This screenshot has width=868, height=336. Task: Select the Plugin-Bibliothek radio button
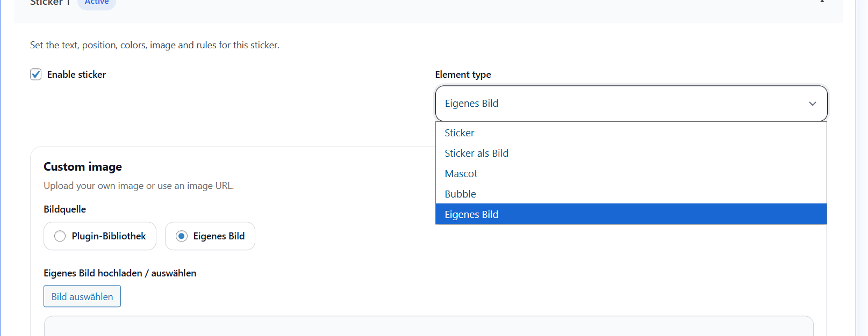pos(60,236)
